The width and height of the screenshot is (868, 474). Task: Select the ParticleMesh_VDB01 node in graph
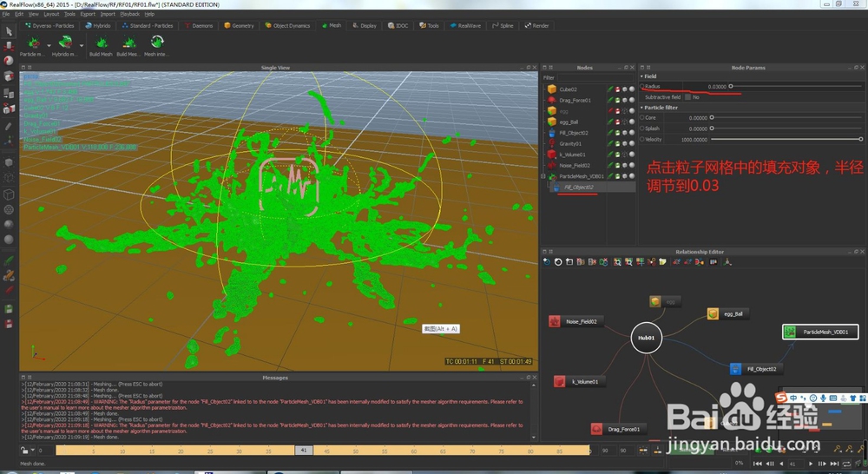(820, 332)
